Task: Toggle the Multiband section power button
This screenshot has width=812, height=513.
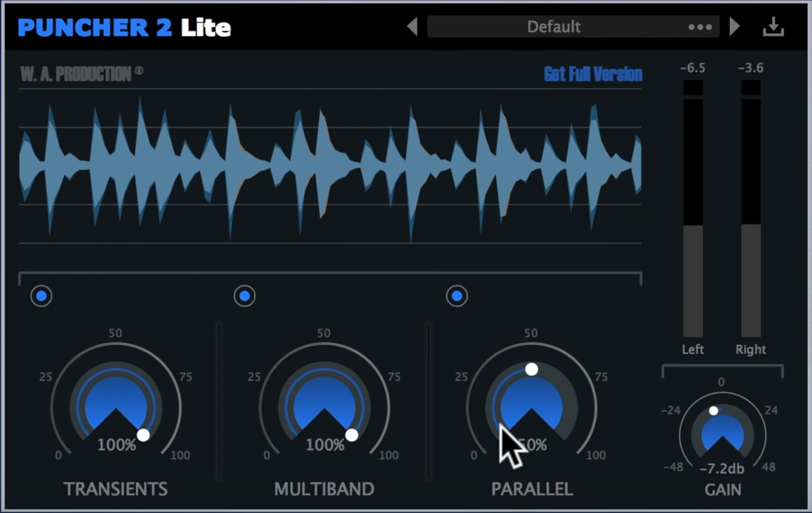Action: tap(245, 296)
